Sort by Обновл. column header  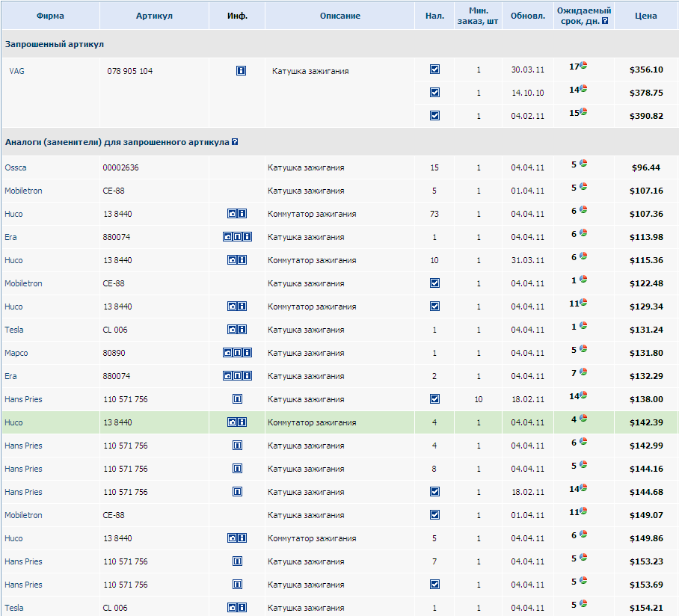point(528,16)
